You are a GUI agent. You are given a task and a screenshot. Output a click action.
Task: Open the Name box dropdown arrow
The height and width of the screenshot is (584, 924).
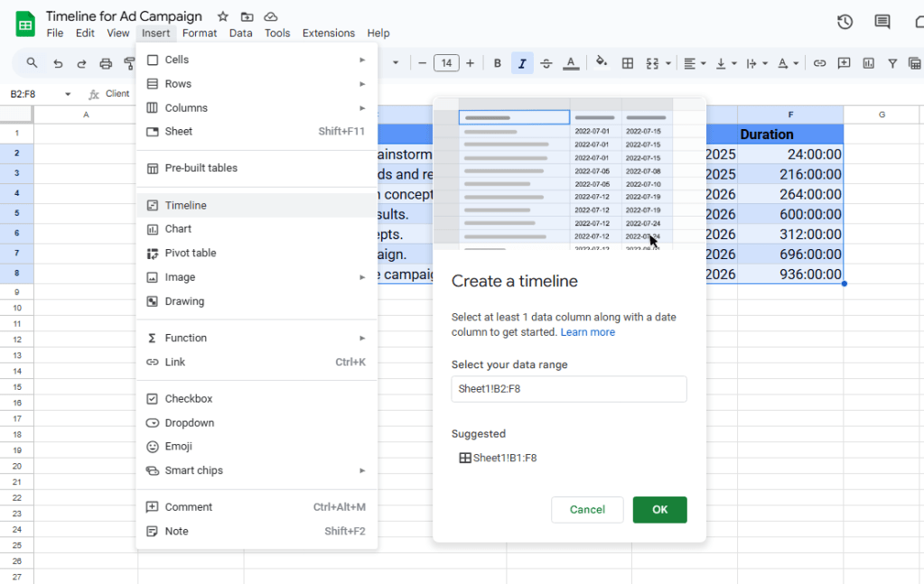coord(68,94)
